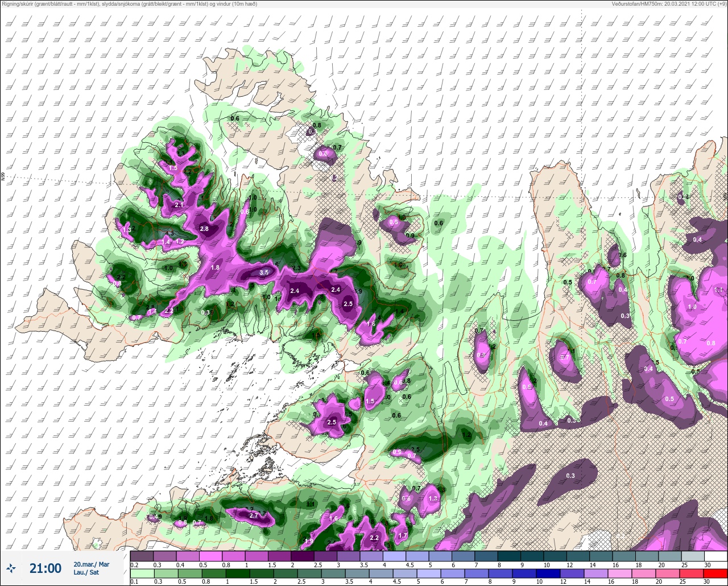Click the 21:00 forecast time label
The width and height of the screenshot is (728, 586).
pos(45,568)
